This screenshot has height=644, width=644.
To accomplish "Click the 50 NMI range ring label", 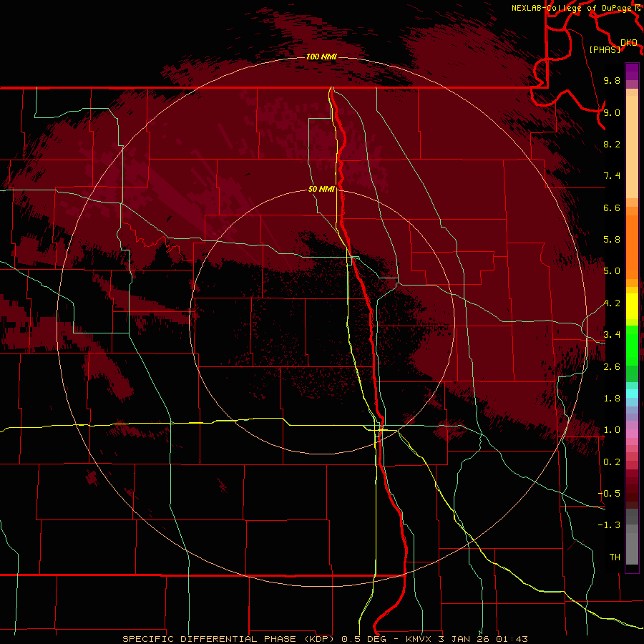I will pos(321,189).
